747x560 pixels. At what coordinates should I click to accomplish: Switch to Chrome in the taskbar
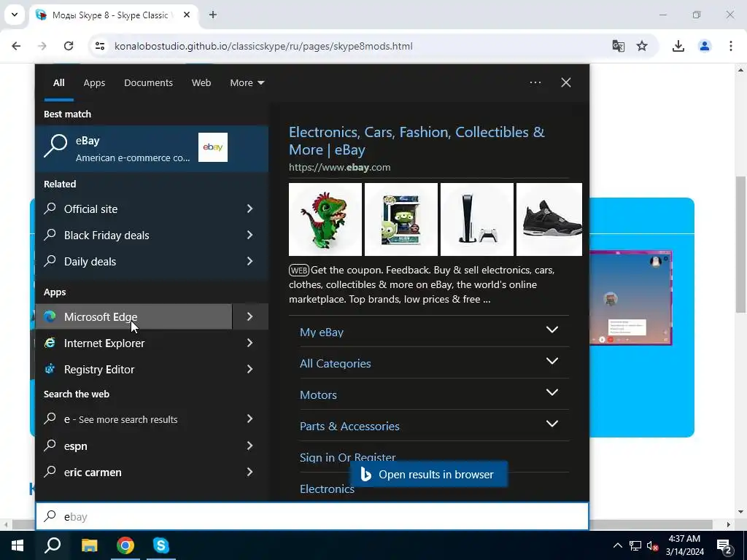coord(125,545)
